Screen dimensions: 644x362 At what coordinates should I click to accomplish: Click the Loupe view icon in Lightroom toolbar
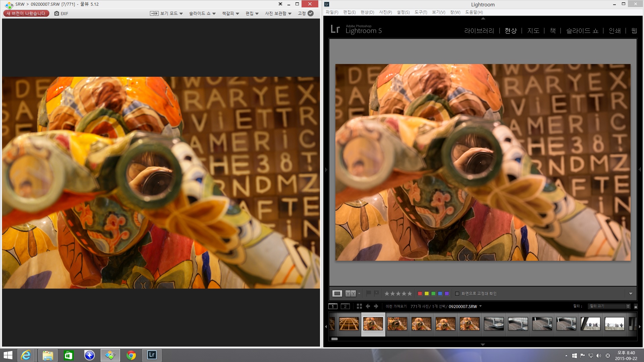(x=337, y=293)
